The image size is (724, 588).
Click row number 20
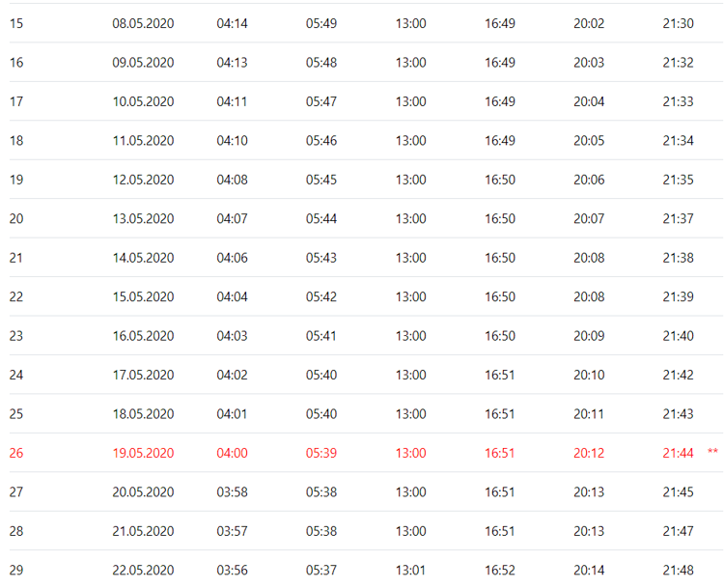coord(16,219)
